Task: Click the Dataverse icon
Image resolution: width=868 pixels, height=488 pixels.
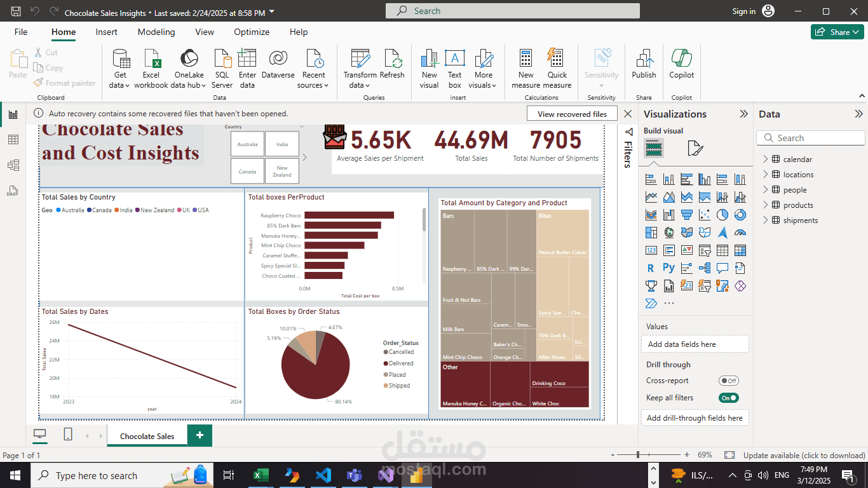Action: [x=278, y=58]
